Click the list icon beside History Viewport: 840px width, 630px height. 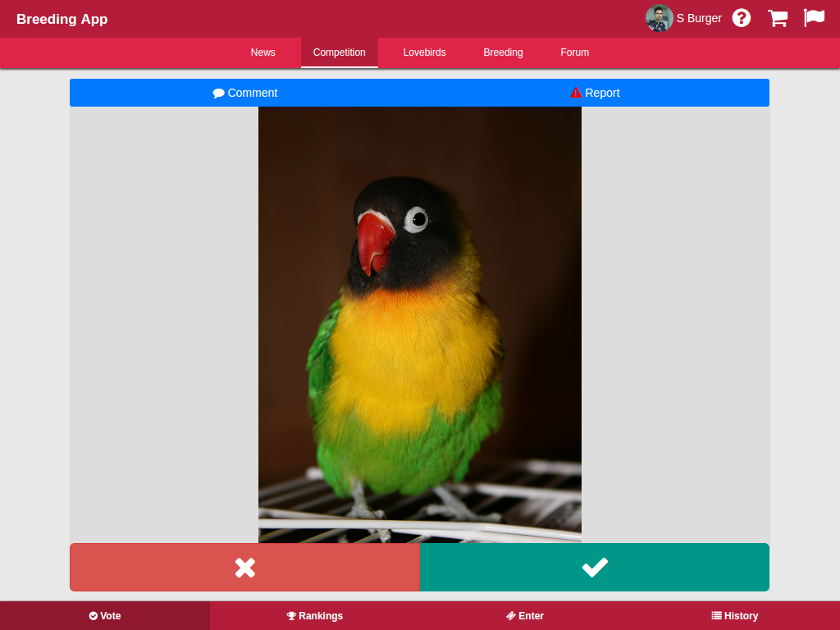[716, 615]
